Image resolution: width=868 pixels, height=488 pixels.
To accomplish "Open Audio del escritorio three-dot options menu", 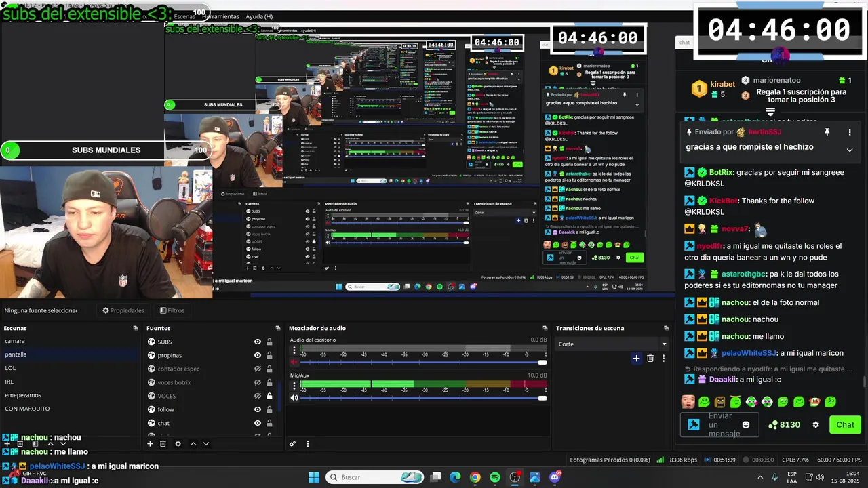I will click(294, 350).
